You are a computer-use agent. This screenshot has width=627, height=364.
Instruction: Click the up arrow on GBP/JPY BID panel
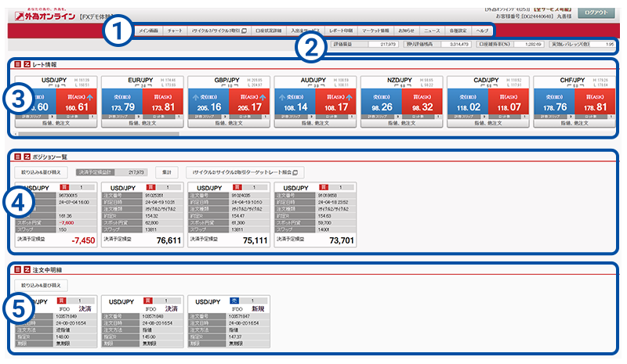click(x=195, y=97)
